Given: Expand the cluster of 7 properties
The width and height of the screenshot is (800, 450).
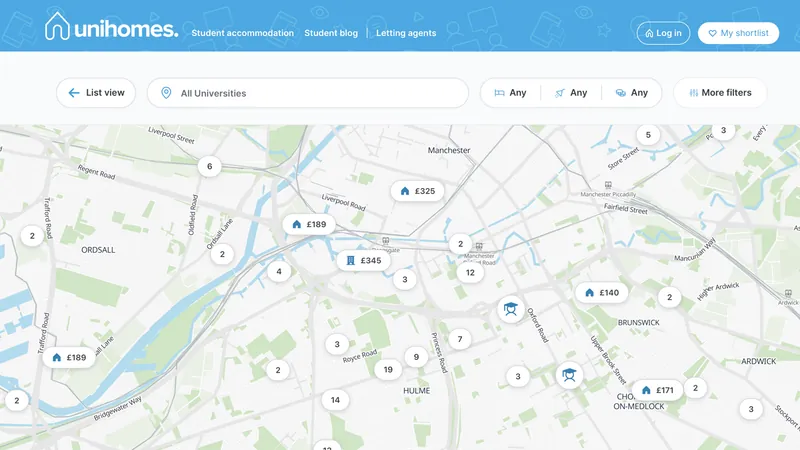Looking at the screenshot, I should coord(460,339).
